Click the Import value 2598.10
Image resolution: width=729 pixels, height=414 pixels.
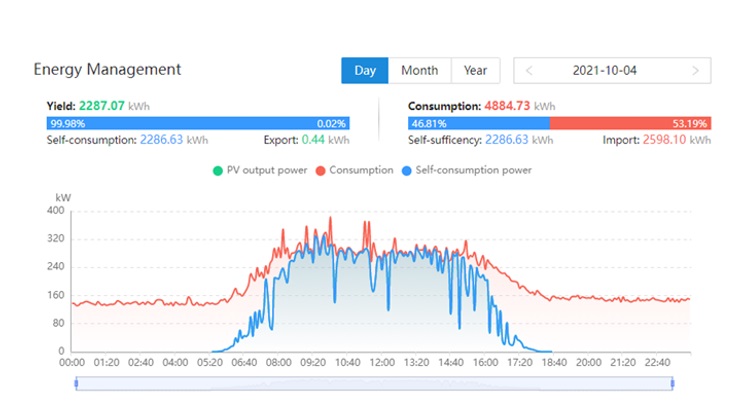click(664, 140)
